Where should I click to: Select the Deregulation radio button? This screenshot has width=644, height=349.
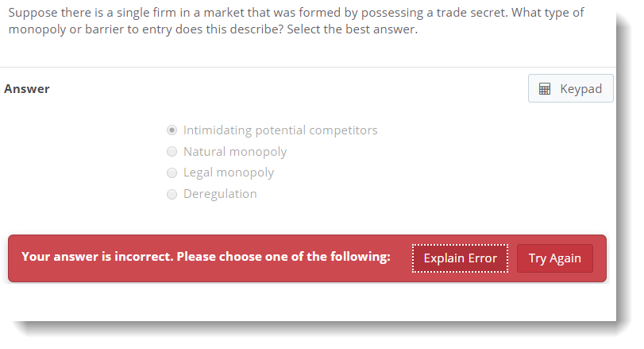point(172,194)
